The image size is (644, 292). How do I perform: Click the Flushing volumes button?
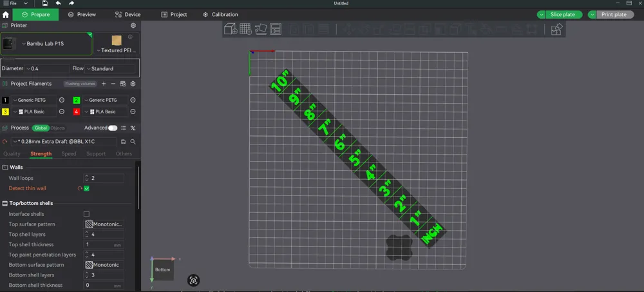80,84
